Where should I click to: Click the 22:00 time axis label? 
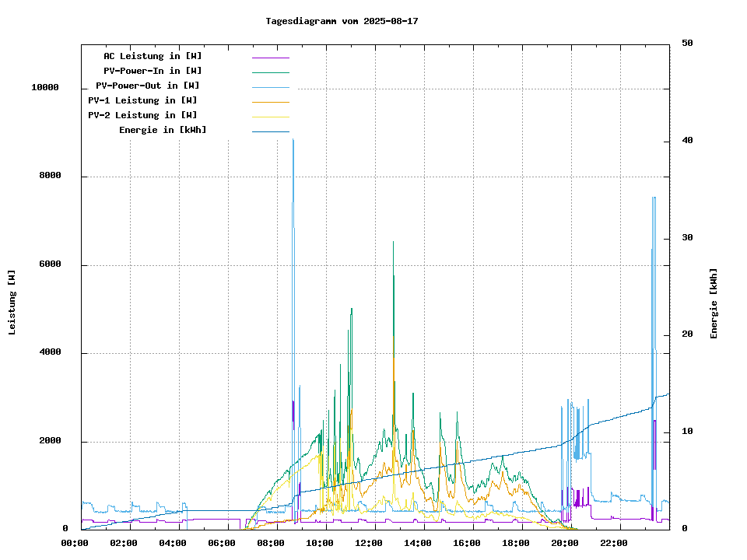(614, 543)
